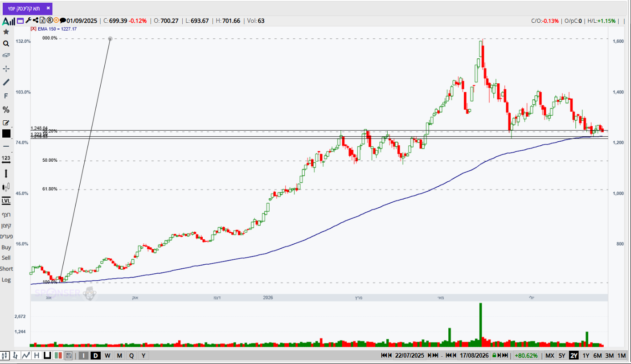Select the intraday I interval
This screenshot has height=364, width=631.
[x=84, y=355]
